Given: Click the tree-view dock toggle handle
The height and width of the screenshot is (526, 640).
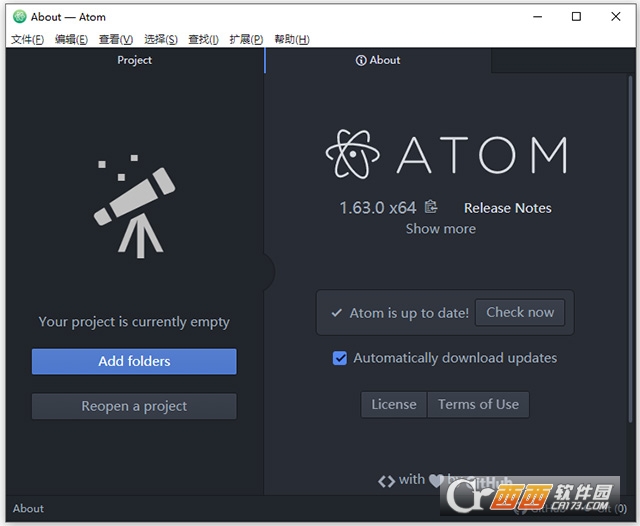Looking at the screenshot, I should (x=269, y=272).
